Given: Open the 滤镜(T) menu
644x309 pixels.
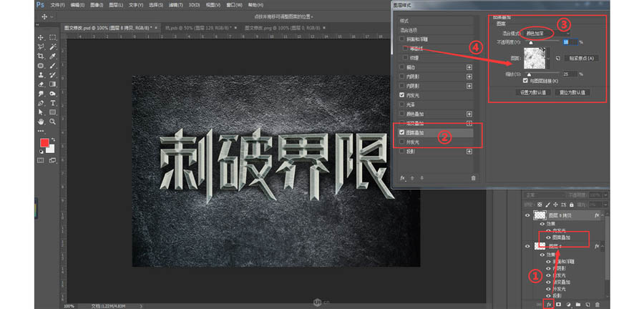Looking at the screenshot, I should tap(175, 5).
